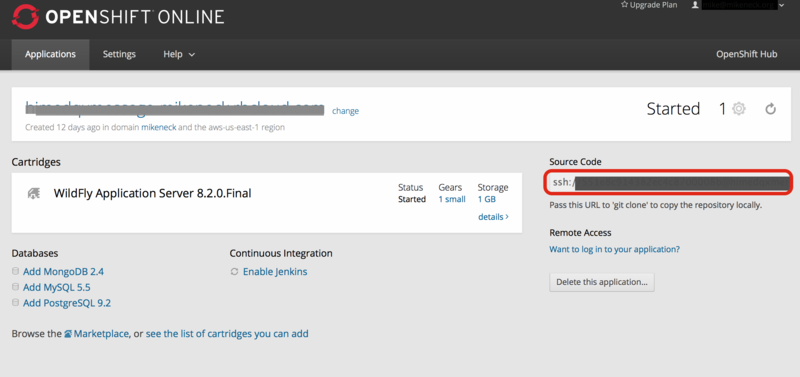800x377 pixels.
Task: Click the Remote Access heading
Action: click(x=580, y=233)
